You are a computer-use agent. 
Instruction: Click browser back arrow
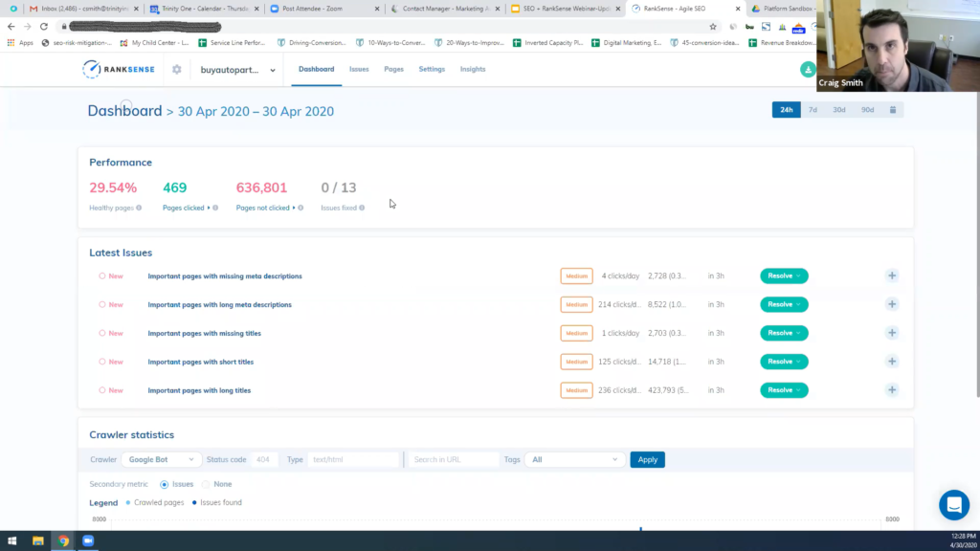coord(11,26)
